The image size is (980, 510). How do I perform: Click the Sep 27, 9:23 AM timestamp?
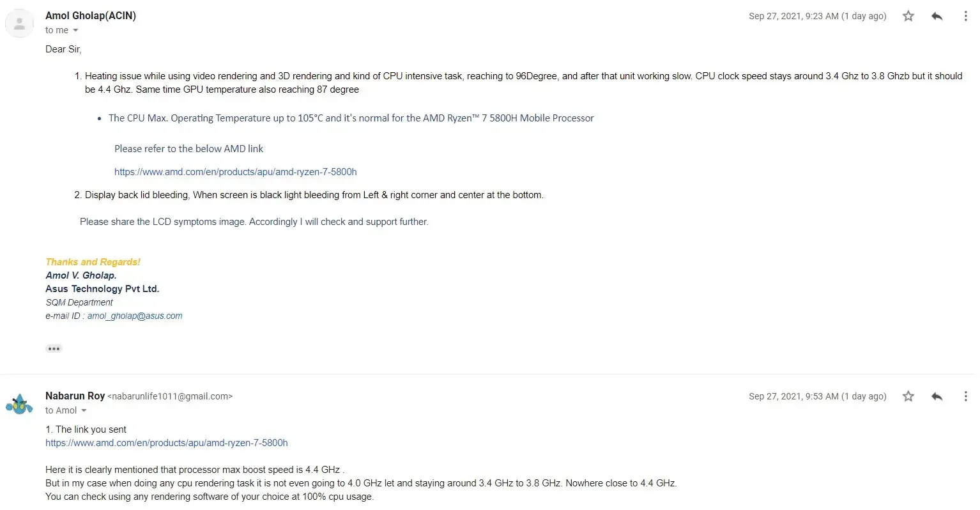click(817, 17)
